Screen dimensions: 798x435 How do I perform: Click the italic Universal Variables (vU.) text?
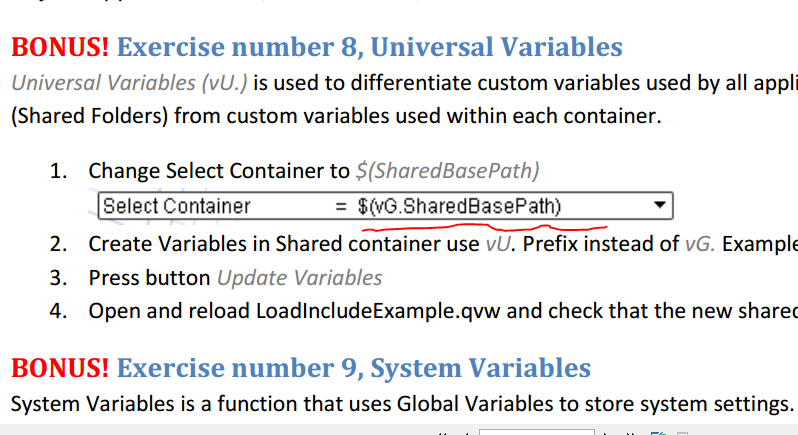(129, 83)
